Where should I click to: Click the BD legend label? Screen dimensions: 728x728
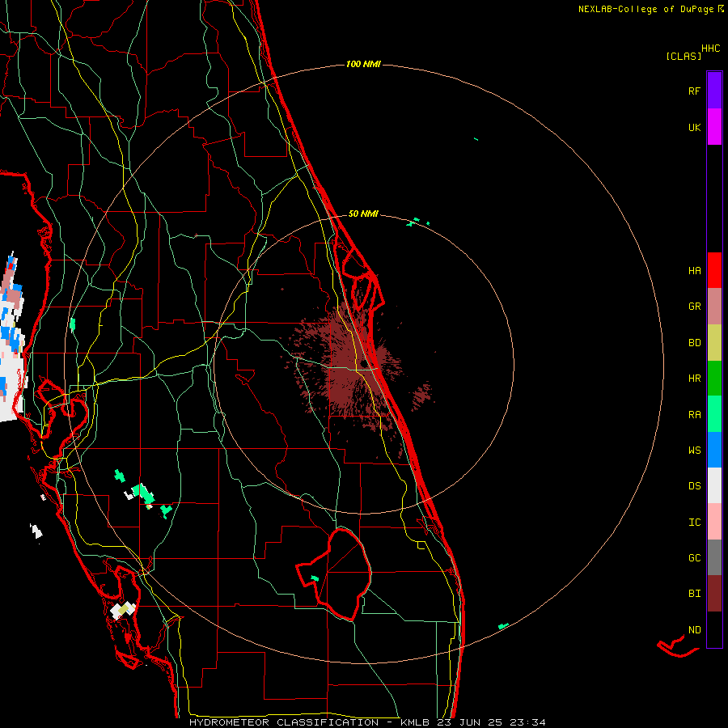click(x=694, y=343)
